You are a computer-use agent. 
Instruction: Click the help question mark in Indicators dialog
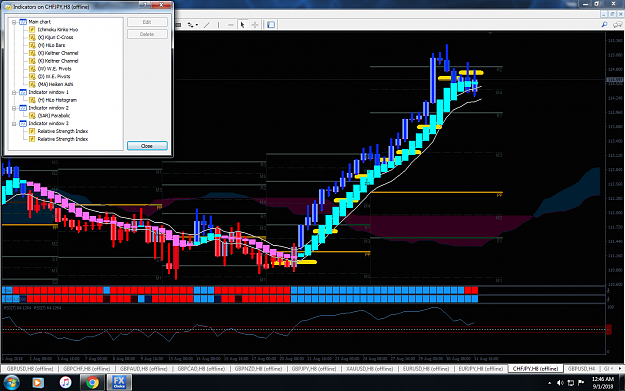pyautogui.click(x=145, y=5)
